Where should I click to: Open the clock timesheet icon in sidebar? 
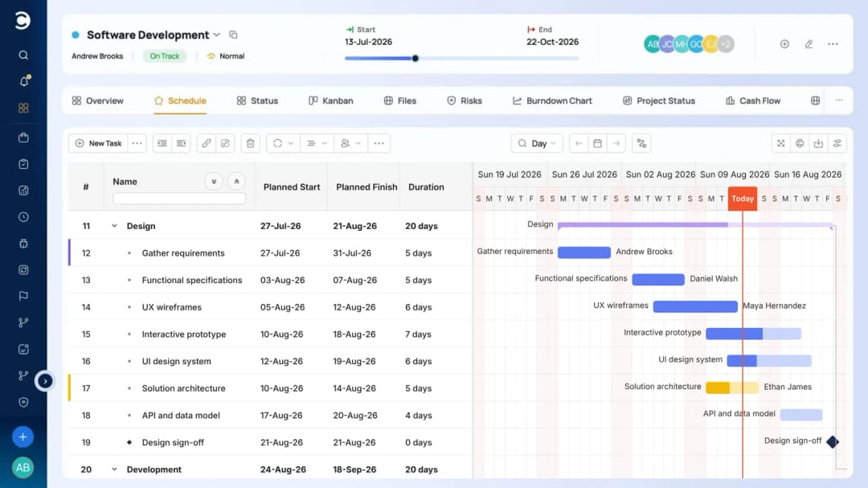click(x=23, y=217)
